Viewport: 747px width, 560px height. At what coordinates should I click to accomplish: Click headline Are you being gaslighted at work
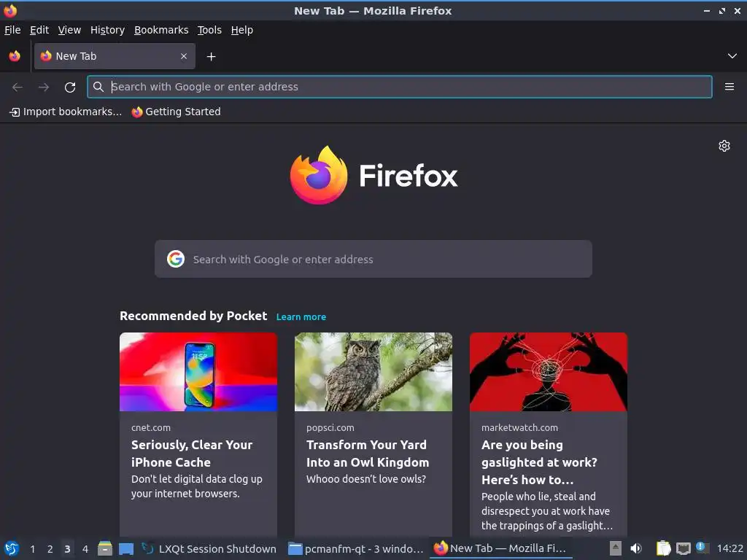click(x=539, y=462)
